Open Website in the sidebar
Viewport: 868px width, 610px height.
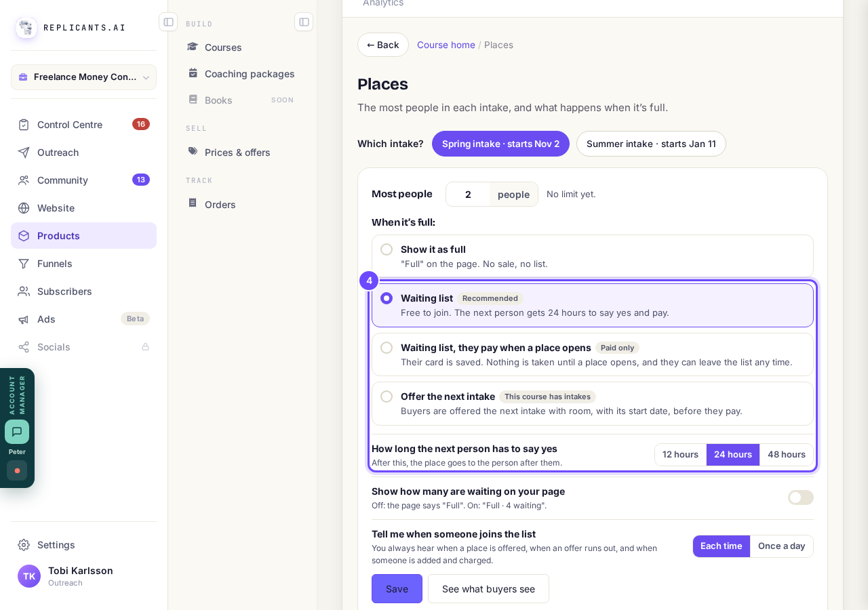pyautogui.click(x=84, y=208)
